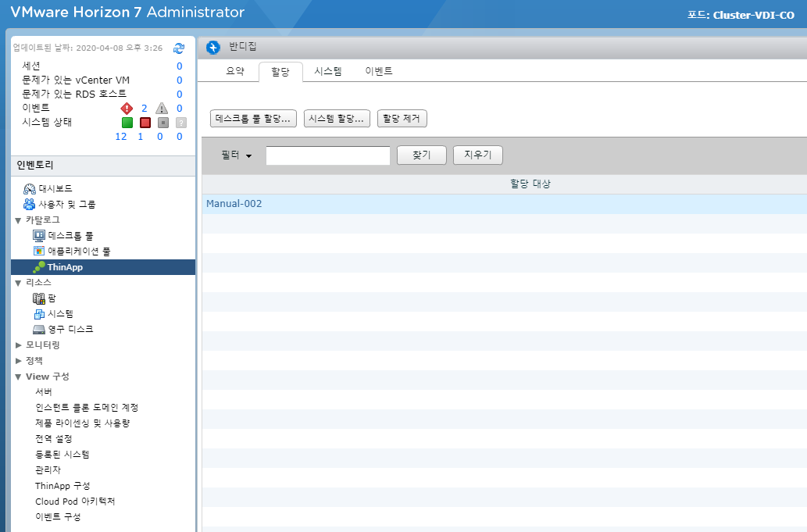Viewport: 807px width, 532px height.
Task: Click the yellow warning event icon
Action: tap(162, 108)
